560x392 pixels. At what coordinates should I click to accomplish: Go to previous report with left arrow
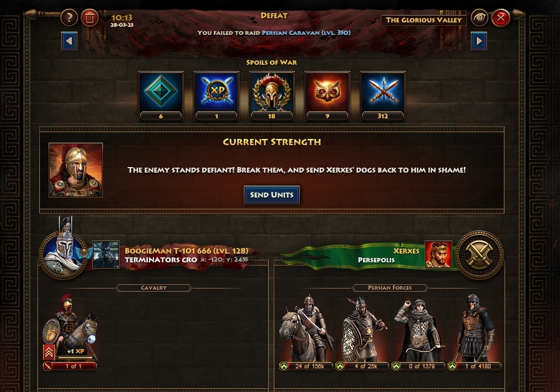click(69, 41)
